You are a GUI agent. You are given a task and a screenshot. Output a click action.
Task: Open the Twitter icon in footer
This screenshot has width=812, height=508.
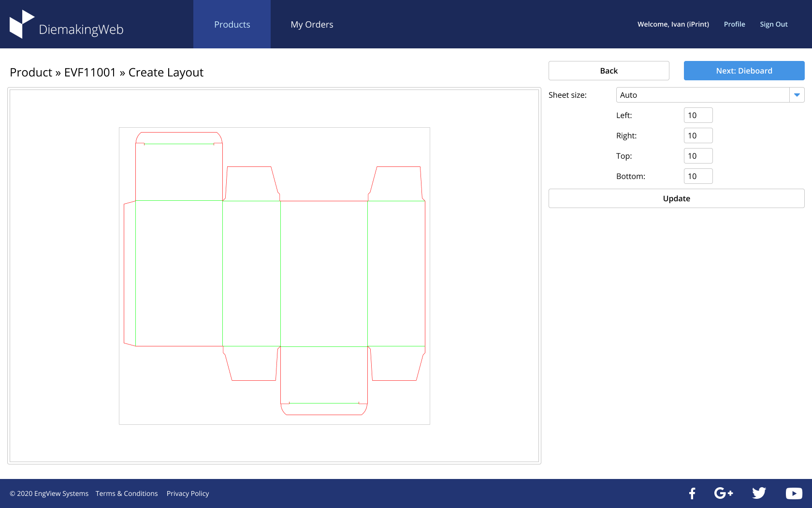[x=759, y=493]
